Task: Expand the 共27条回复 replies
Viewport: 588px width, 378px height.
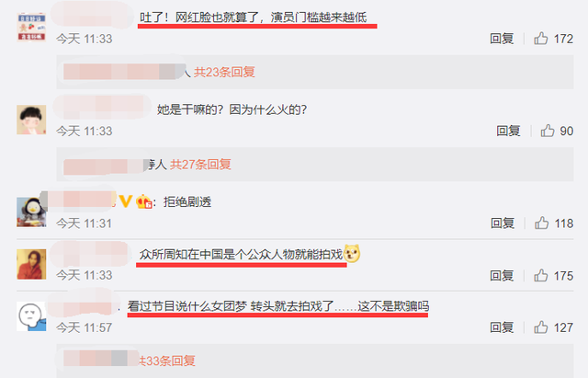Action: coord(200,164)
